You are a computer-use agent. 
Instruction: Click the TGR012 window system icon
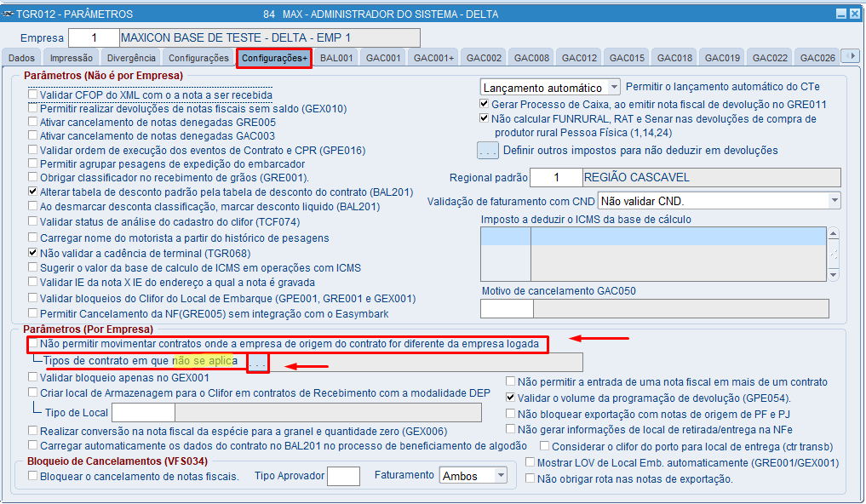click(8, 14)
